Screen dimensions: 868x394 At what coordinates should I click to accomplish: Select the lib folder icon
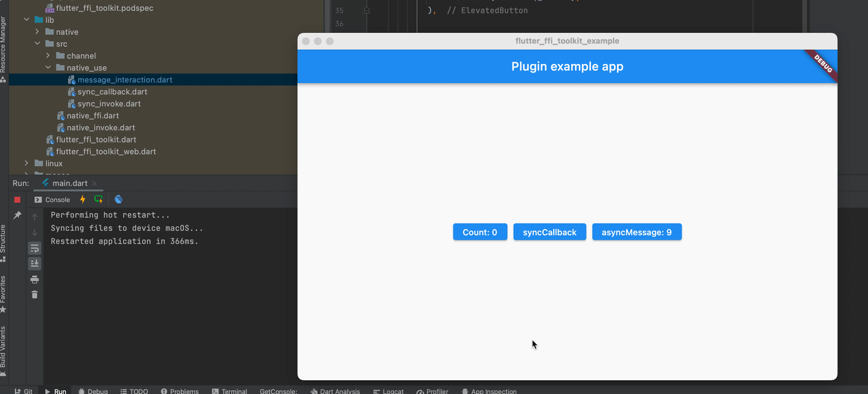(x=39, y=20)
